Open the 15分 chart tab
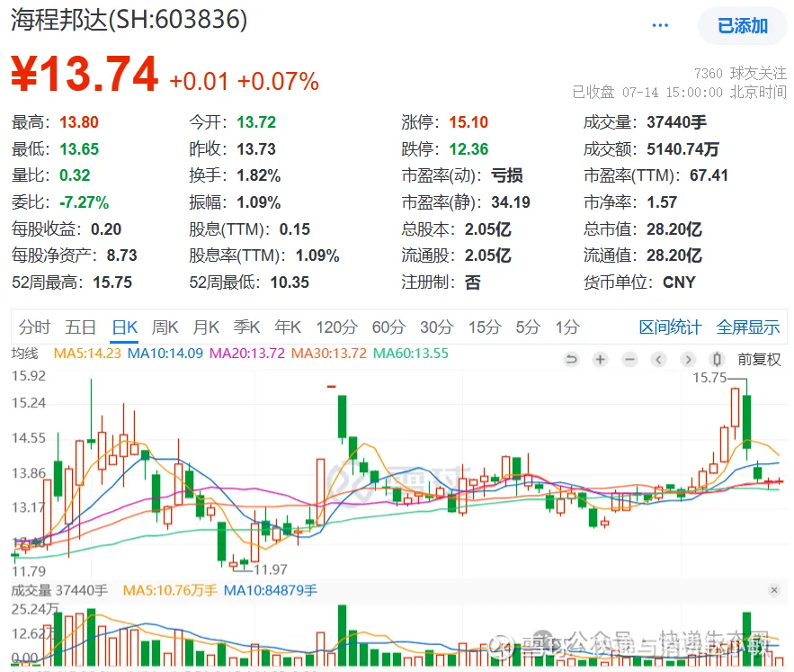The image size is (794, 672). pos(485,327)
